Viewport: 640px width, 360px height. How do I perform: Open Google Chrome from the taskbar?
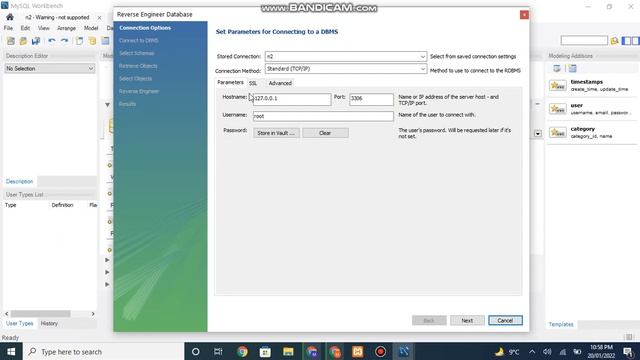click(x=242, y=351)
